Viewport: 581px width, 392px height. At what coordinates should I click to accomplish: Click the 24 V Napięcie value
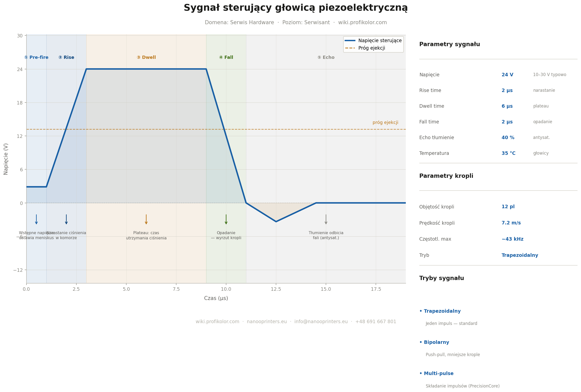click(x=507, y=75)
